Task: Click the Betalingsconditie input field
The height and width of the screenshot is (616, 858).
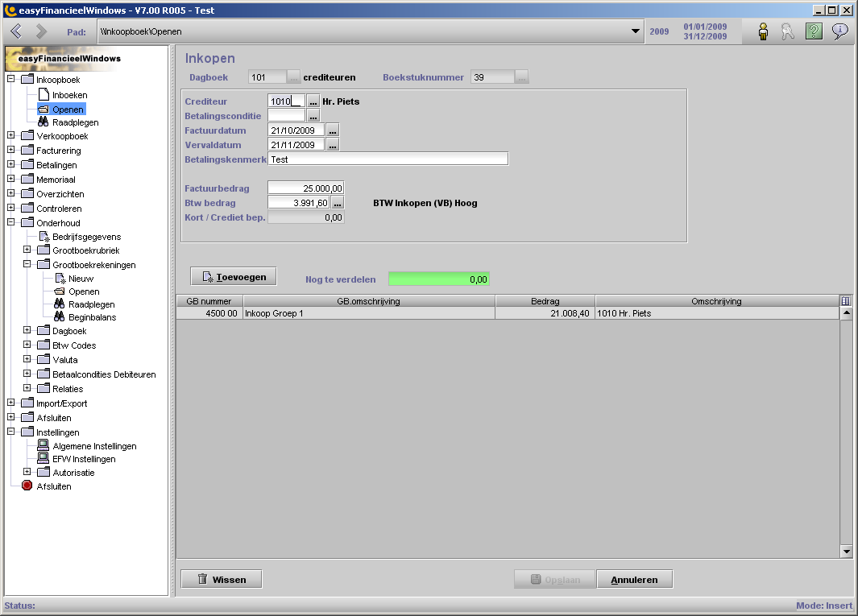Action: point(286,115)
